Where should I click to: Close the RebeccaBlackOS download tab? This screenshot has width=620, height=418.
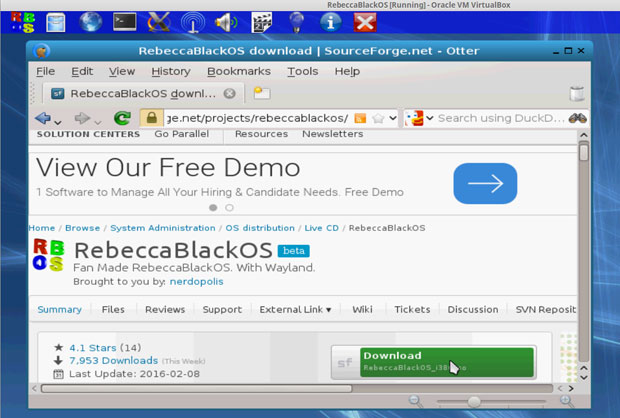coord(229,94)
